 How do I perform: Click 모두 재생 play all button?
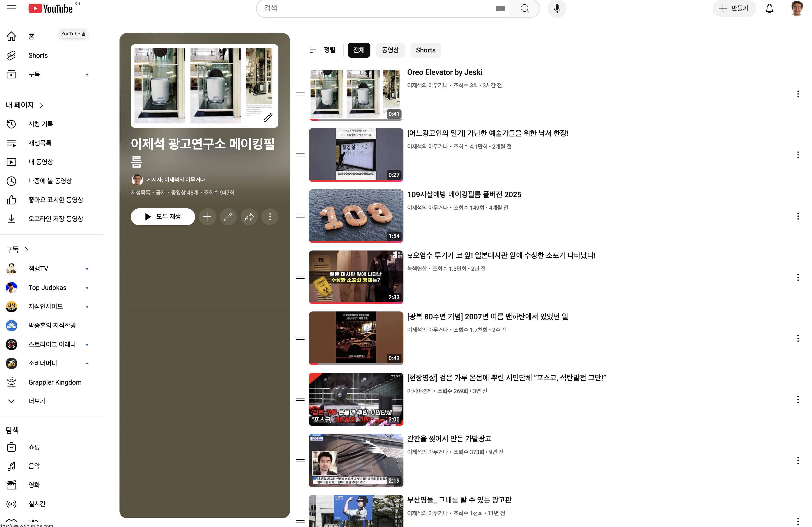(x=163, y=217)
